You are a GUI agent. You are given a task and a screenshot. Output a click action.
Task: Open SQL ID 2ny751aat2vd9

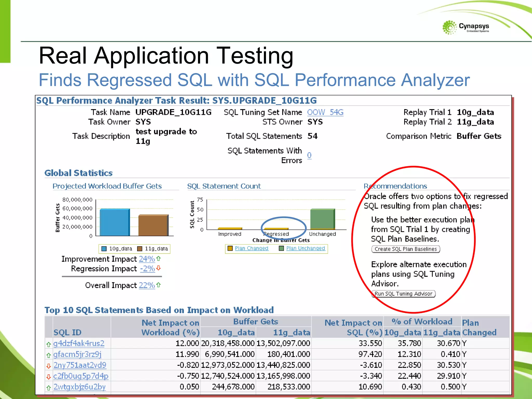click(x=80, y=365)
